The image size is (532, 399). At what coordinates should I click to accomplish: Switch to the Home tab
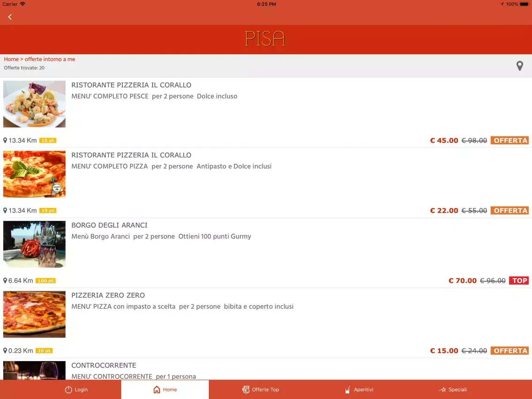[x=165, y=390]
